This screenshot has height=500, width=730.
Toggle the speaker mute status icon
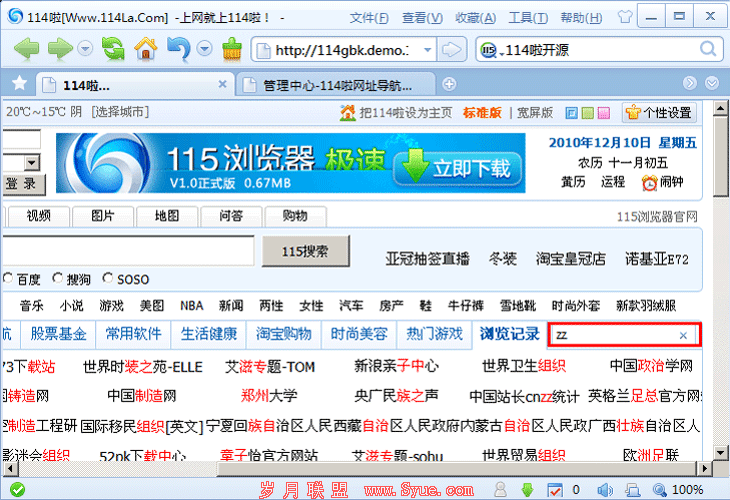tap(604, 489)
